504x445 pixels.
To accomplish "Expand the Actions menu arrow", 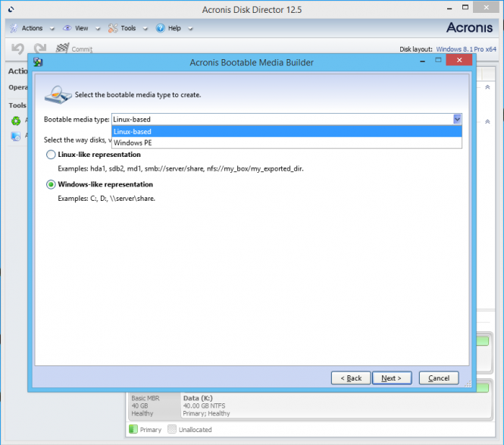I will click(52, 29).
